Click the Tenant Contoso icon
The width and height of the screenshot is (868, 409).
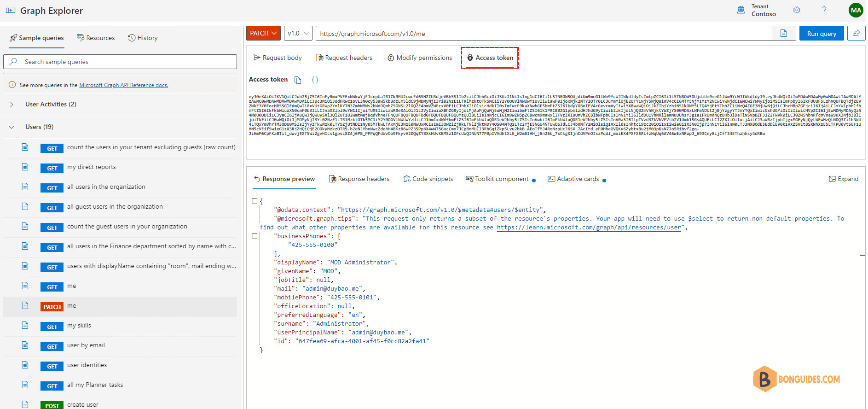click(x=741, y=10)
